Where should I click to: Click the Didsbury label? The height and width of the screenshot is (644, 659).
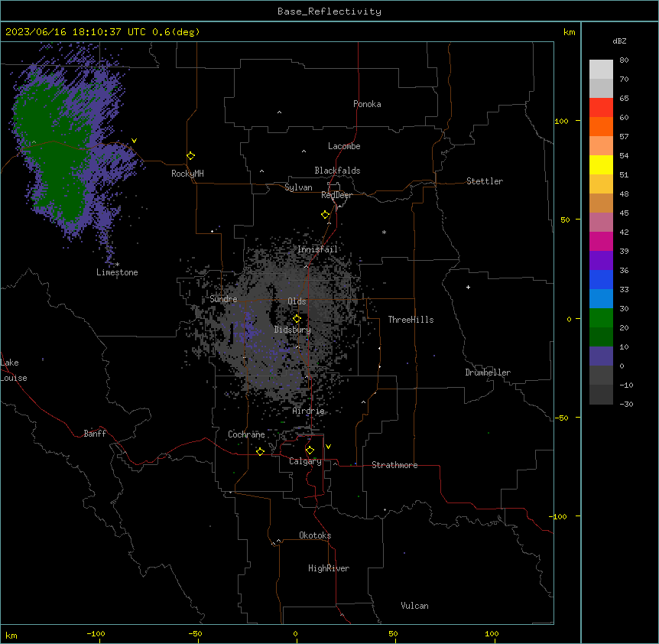293,330
